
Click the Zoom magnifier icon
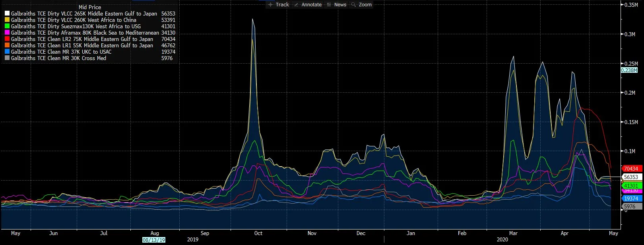(x=353, y=5)
